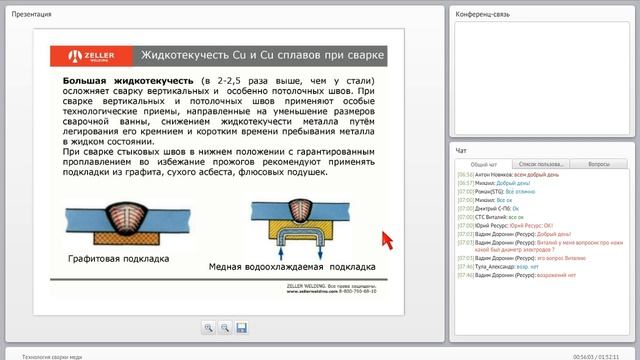Click the title Технология сварки меди at bottom
The height and width of the screenshot is (360, 640).
tap(52, 357)
